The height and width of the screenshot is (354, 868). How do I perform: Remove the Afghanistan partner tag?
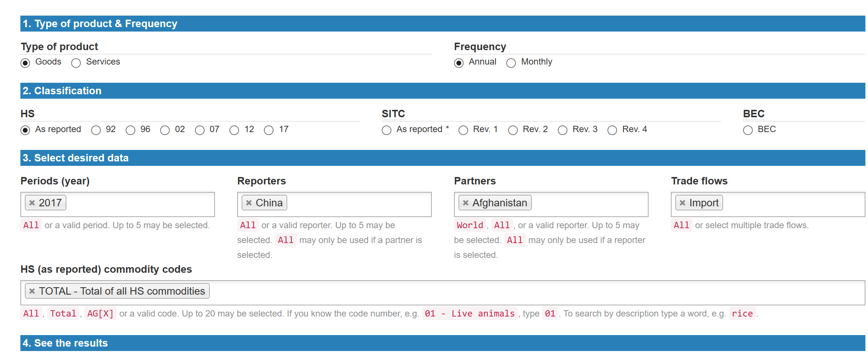pos(466,203)
